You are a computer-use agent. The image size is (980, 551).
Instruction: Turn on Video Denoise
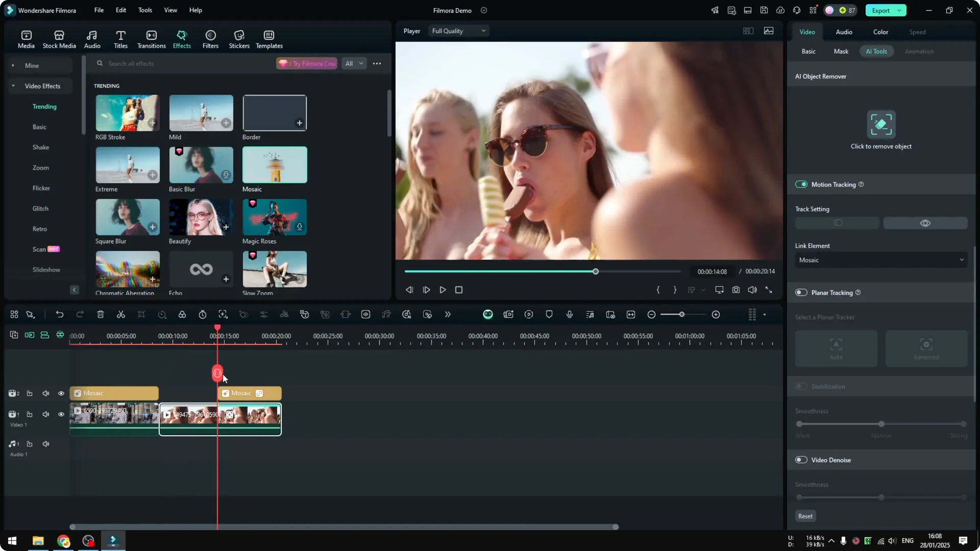pyautogui.click(x=801, y=459)
